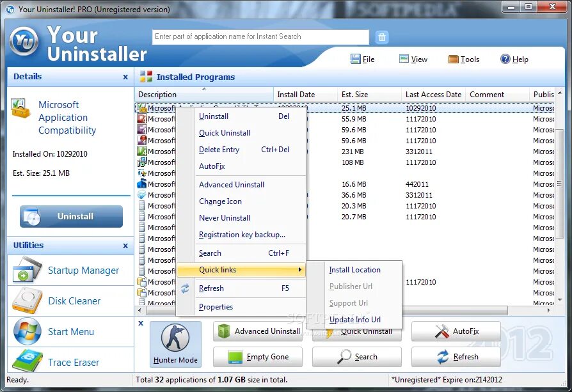Click the vertical scrollbar up arrow
Viewport: 572px width, 392px height.
click(x=560, y=92)
